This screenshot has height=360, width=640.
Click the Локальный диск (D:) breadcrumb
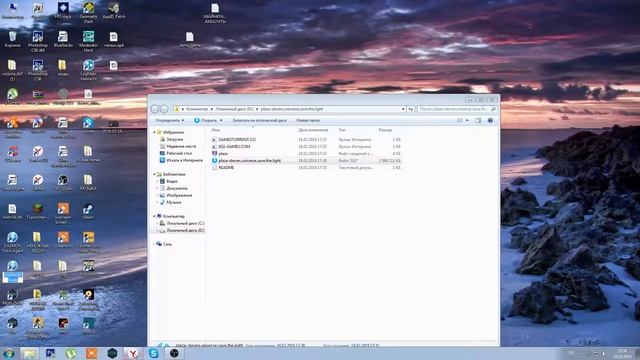click(234, 109)
